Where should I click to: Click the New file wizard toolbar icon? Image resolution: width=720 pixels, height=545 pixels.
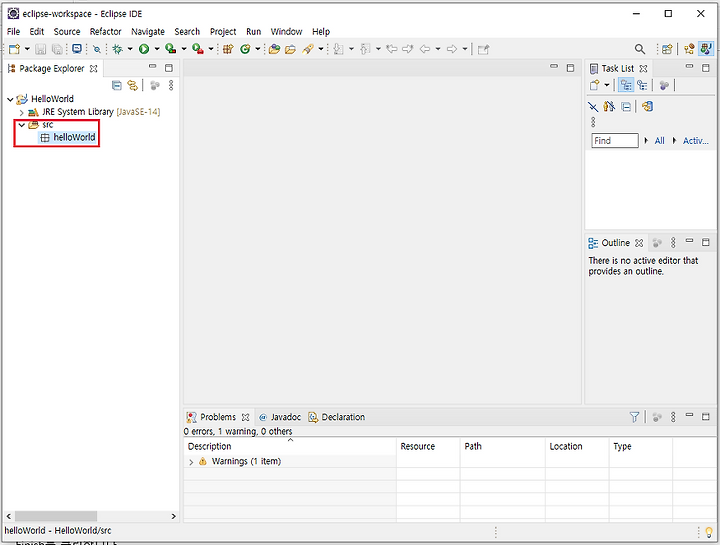click(x=15, y=49)
